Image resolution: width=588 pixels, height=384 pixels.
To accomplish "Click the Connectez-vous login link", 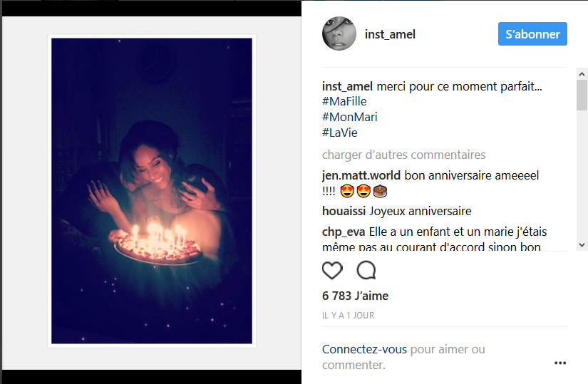I will pyautogui.click(x=364, y=349).
